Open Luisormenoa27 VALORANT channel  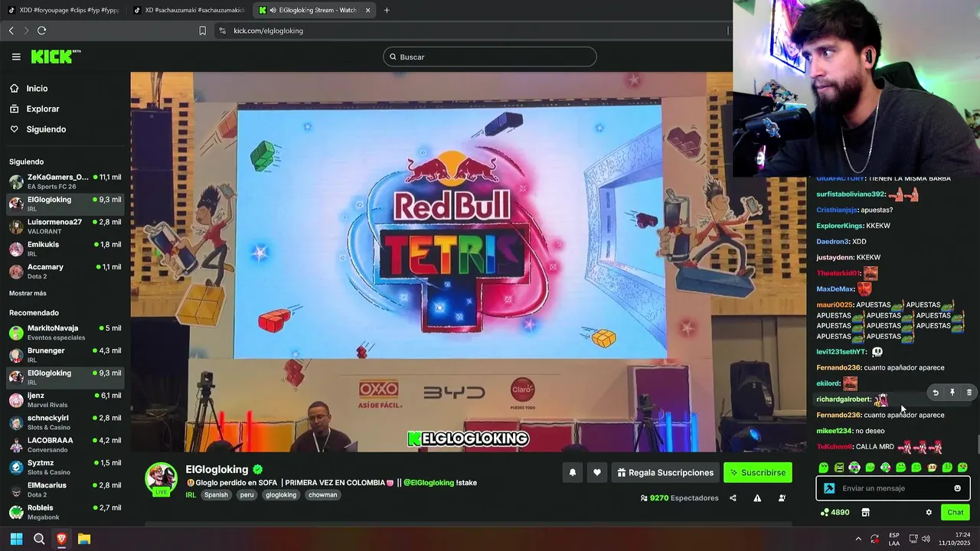click(64, 227)
